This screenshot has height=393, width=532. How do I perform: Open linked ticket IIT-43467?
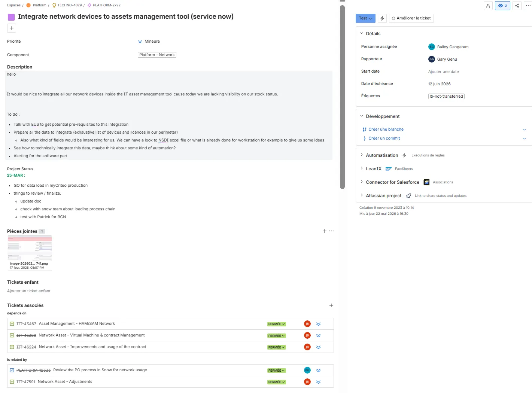tap(26, 324)
